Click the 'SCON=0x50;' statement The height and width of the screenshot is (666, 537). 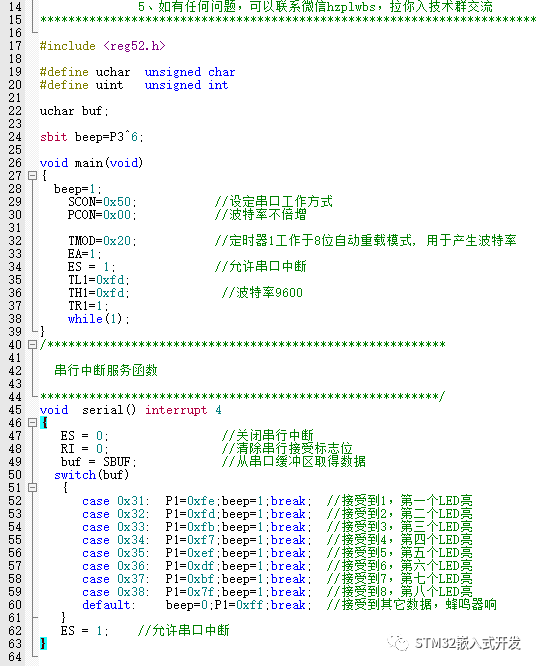coord(102,202)
